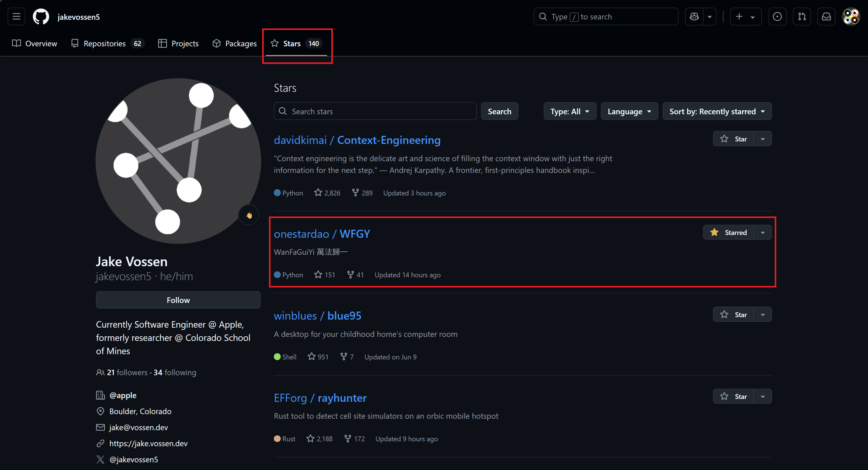Screen dimensions: 868x470
Task: Expand the Type: All filter dropdown
Action: 569,111
